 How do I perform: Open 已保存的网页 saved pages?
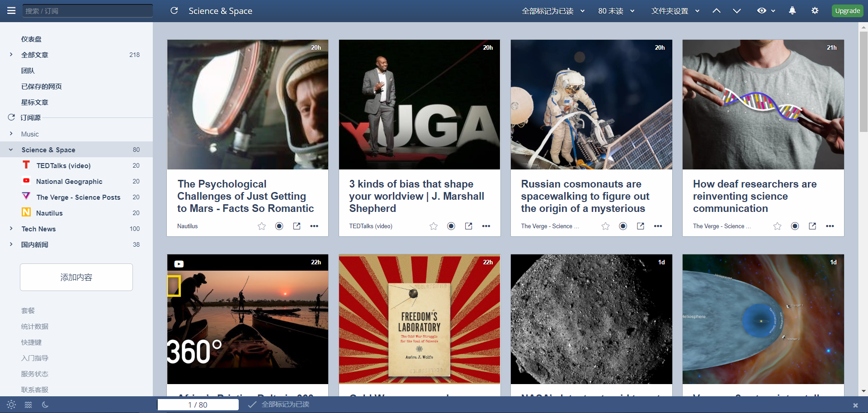(42, 86)
